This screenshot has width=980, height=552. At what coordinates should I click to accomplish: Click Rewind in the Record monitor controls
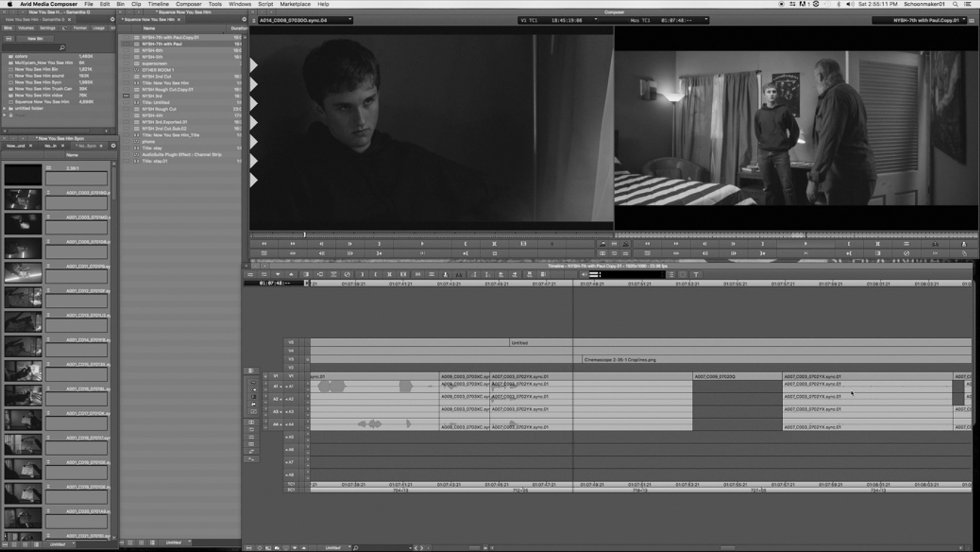[647, 244]
